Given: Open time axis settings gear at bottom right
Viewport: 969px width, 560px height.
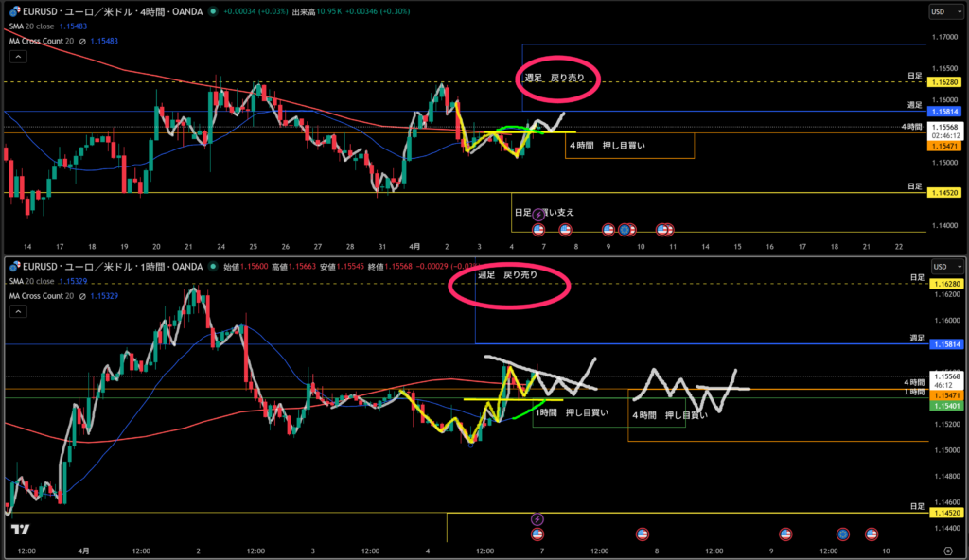Looking at the screenshot, I should click(947, 550).
